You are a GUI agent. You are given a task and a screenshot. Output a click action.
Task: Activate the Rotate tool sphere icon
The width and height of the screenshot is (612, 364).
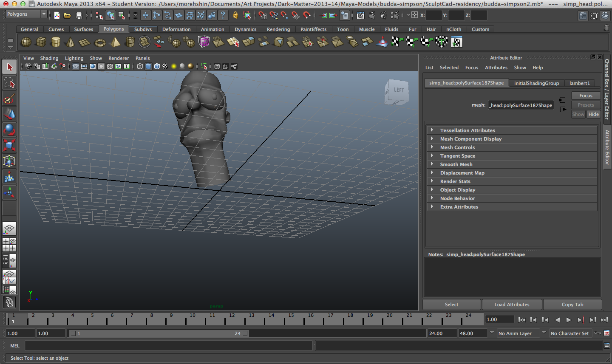coord(9,130)
